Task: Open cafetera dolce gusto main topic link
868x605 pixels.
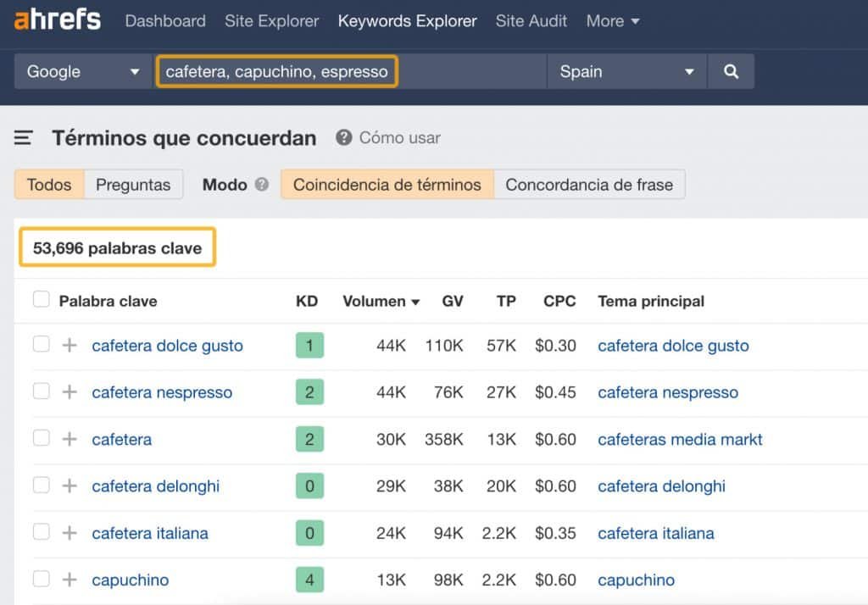Action: coord(673,346)
